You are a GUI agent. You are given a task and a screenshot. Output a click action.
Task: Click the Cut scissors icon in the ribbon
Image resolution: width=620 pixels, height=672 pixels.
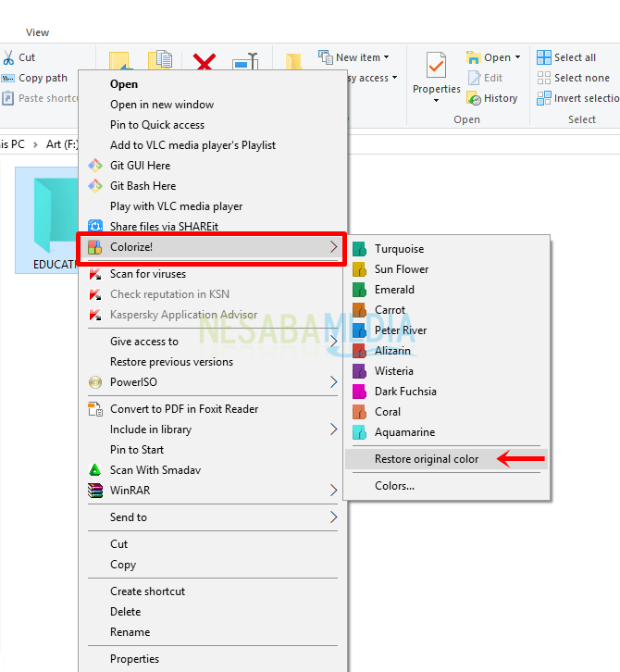click(8, 57)
